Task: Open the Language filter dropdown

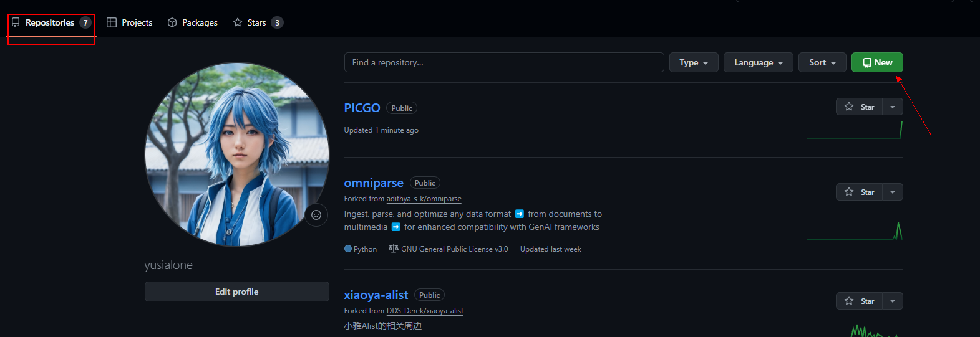Action: (x=758, y=62)
